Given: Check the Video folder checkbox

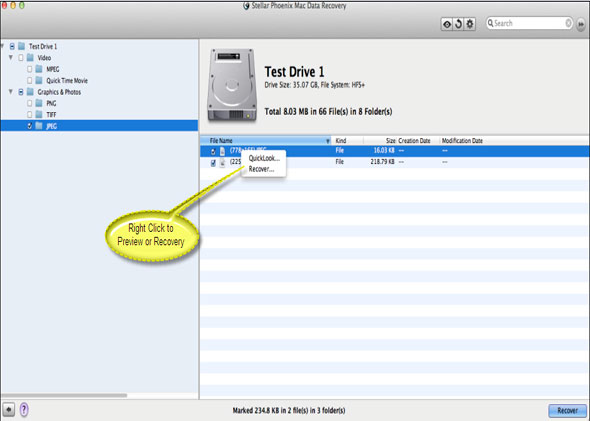Looking at the screenshot, I should 21,58.
